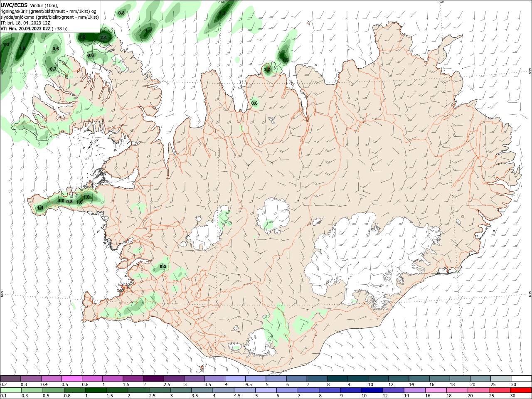Screen dimensions: 532x399
Task: Click the pink-magenta swatch after 0.5 in top legend
Action: tap(72, 378)
